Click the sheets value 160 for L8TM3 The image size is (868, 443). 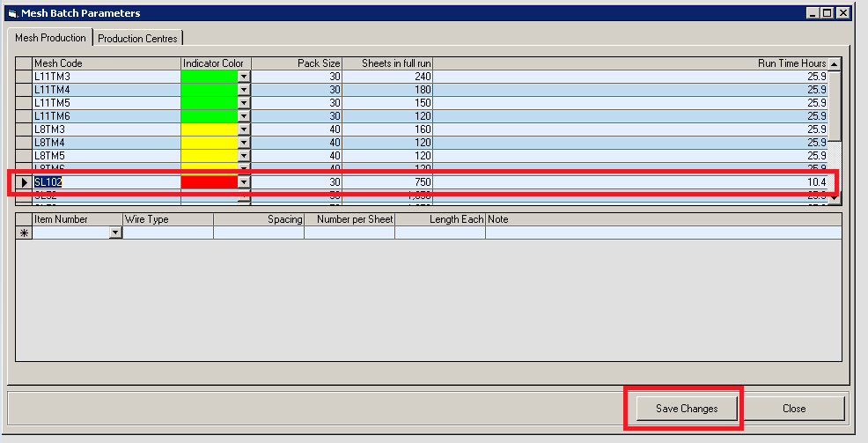pyautogui.click(x=387, y=129)
